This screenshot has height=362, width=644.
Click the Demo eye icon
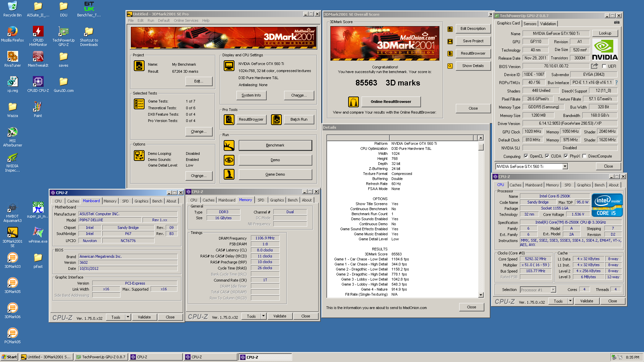(229, 160)
